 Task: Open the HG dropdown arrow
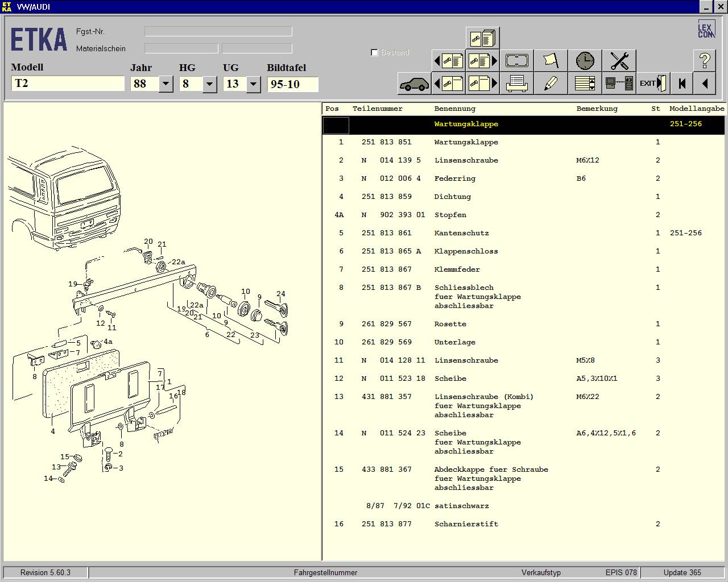[209, 84]
